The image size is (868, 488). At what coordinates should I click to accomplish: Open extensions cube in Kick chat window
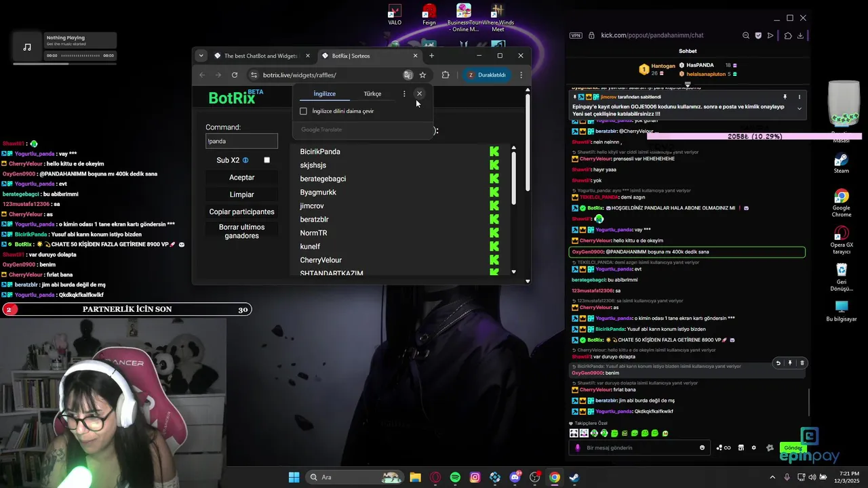[787, 35]
